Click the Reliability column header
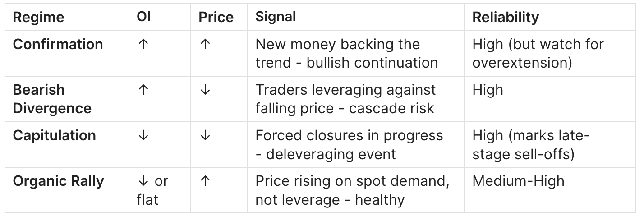 tap(505, 17)
